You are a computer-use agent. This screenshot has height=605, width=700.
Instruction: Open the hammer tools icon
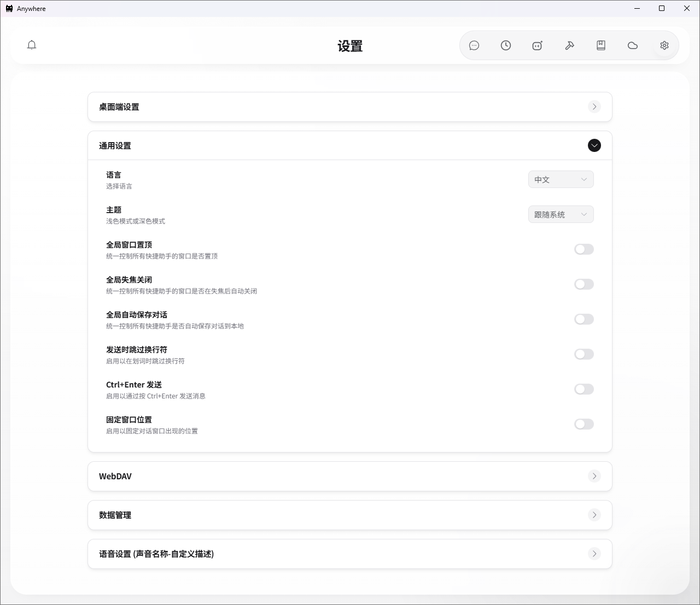569,45
